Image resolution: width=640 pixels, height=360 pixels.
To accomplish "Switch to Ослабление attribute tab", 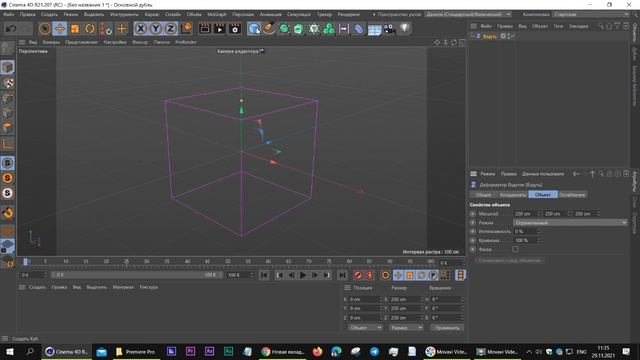I will [x=572, y=195].
